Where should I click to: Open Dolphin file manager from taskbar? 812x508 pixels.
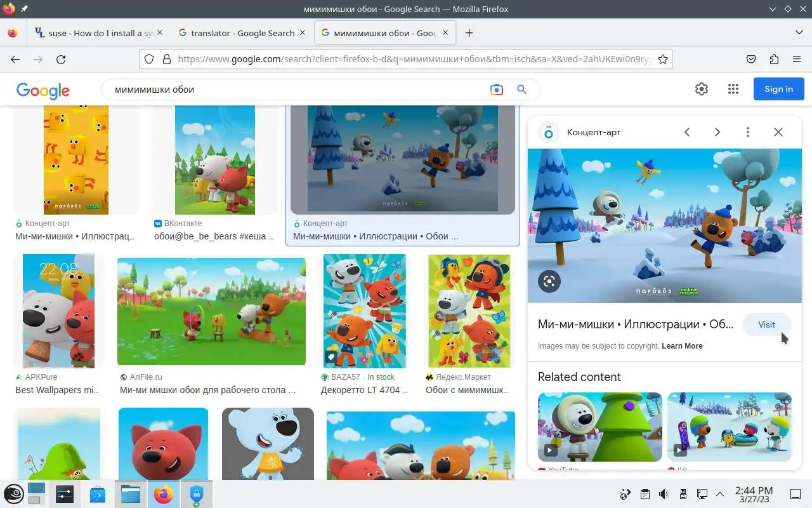point(131,494)
